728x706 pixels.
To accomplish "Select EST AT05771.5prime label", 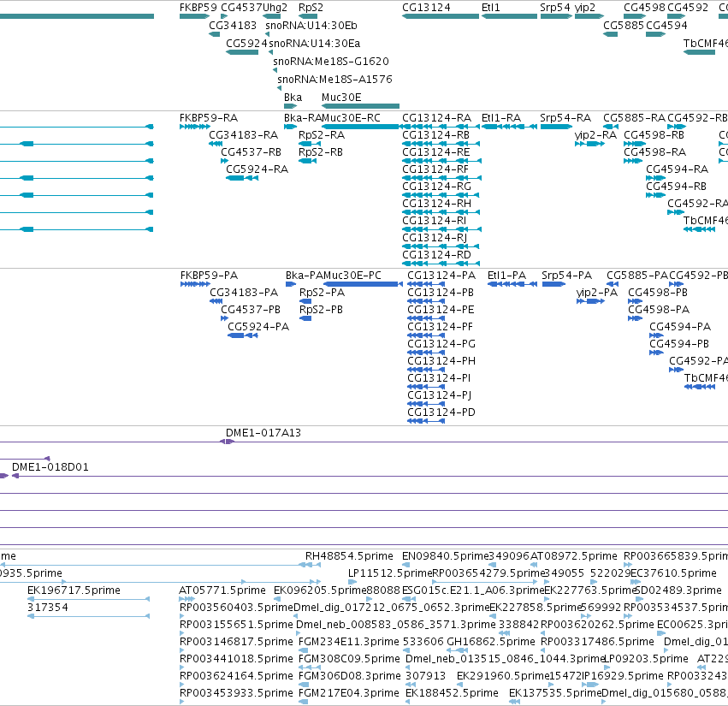I will (222, 590).
